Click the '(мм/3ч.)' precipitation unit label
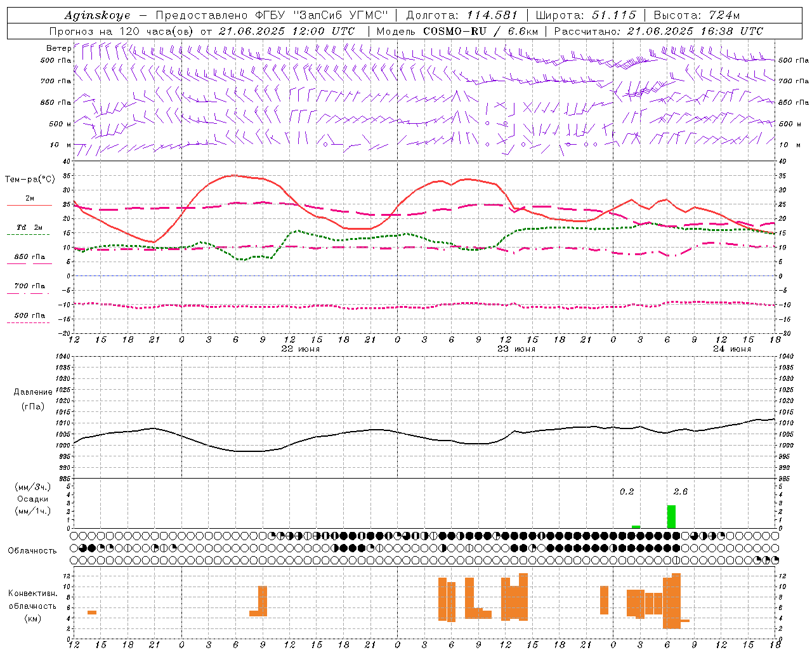This screenshot has height=650, width=812. 33,487
